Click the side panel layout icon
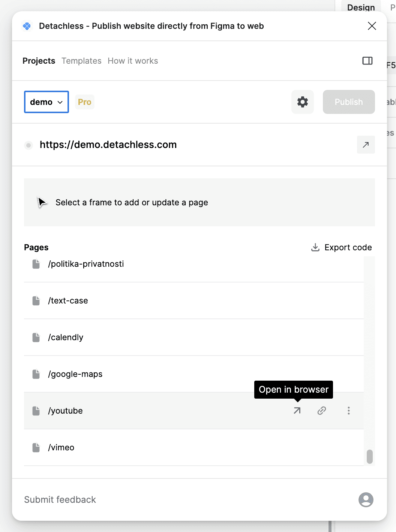396x532 pixels. coord(367,60)
